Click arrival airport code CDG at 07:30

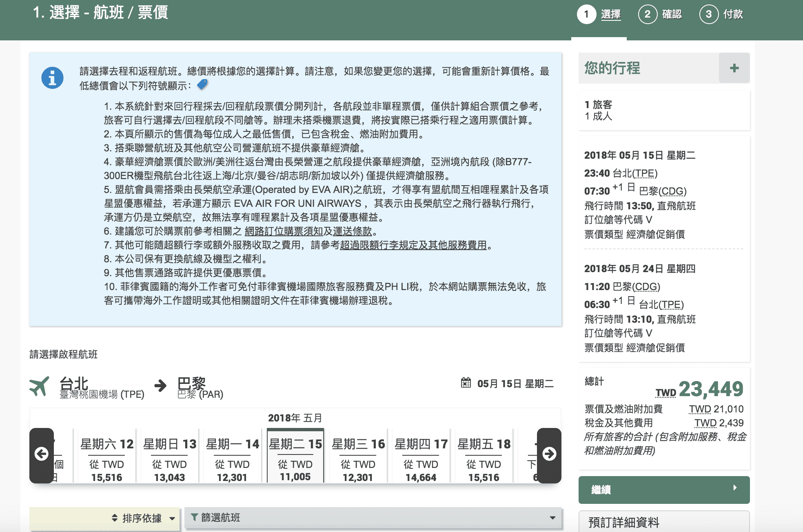[x=672, y=191]
